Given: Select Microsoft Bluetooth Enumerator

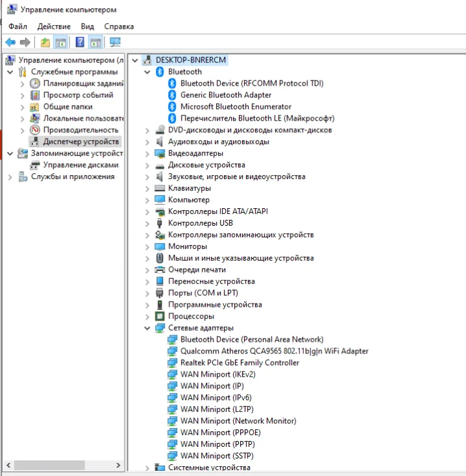Looking at the screenshot, I should pos(236,106).
